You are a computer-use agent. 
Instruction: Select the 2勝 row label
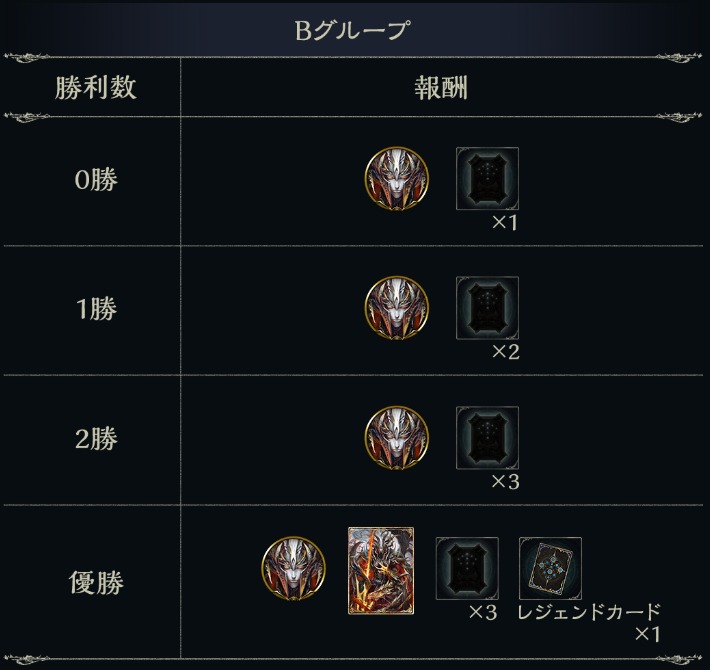96,439
